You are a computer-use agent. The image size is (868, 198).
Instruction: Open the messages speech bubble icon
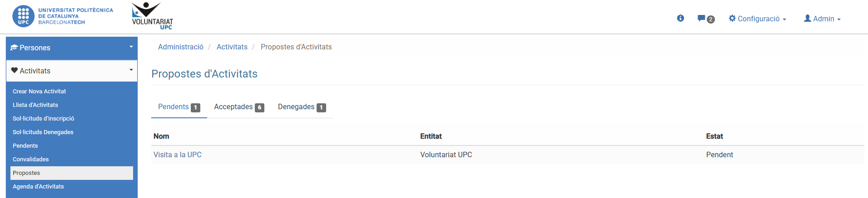click(702, 19)
